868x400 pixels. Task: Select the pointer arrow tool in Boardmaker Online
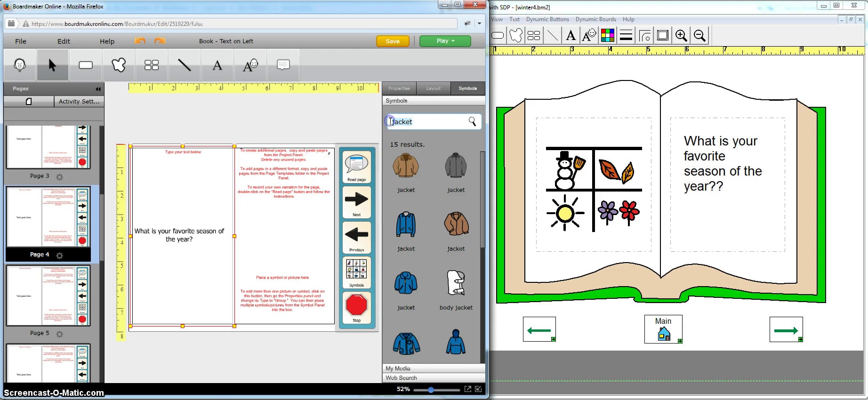click(52, 65)
